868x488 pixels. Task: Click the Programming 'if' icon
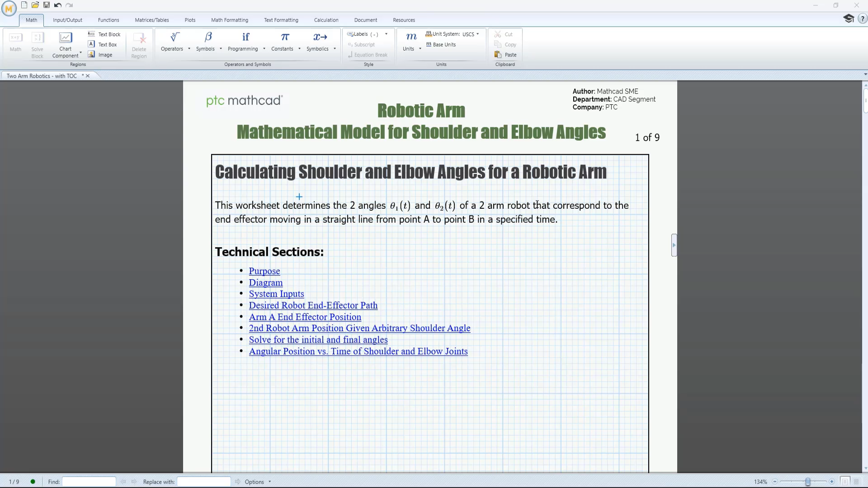245,37
